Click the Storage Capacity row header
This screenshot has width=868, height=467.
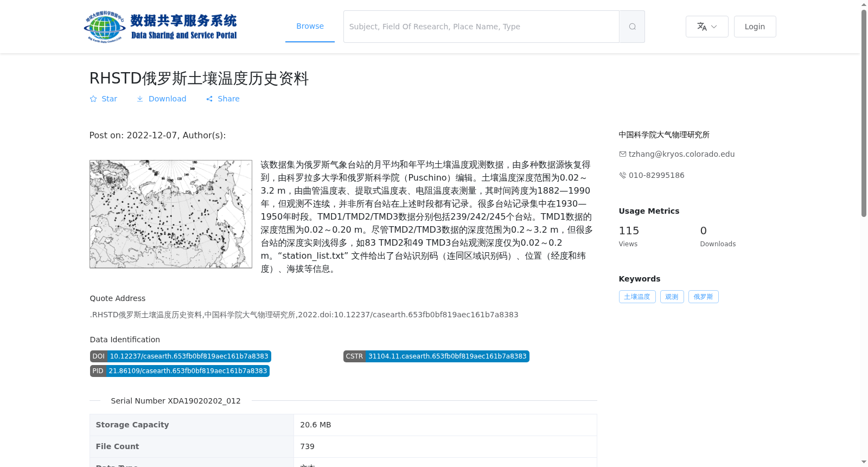192,425
